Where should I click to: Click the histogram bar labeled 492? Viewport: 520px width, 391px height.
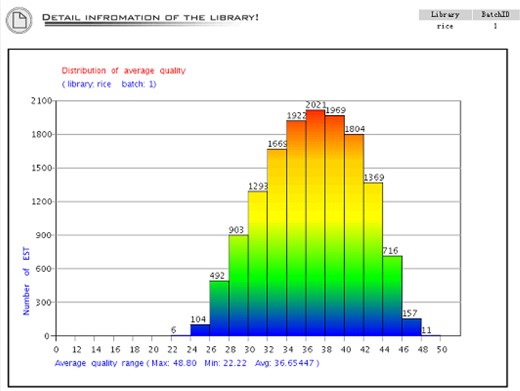[x=219, y=308]
